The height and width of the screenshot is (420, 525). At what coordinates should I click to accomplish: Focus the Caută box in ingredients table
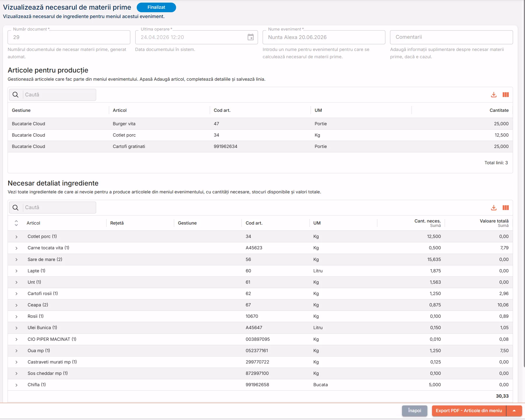[x=59, y=207]
